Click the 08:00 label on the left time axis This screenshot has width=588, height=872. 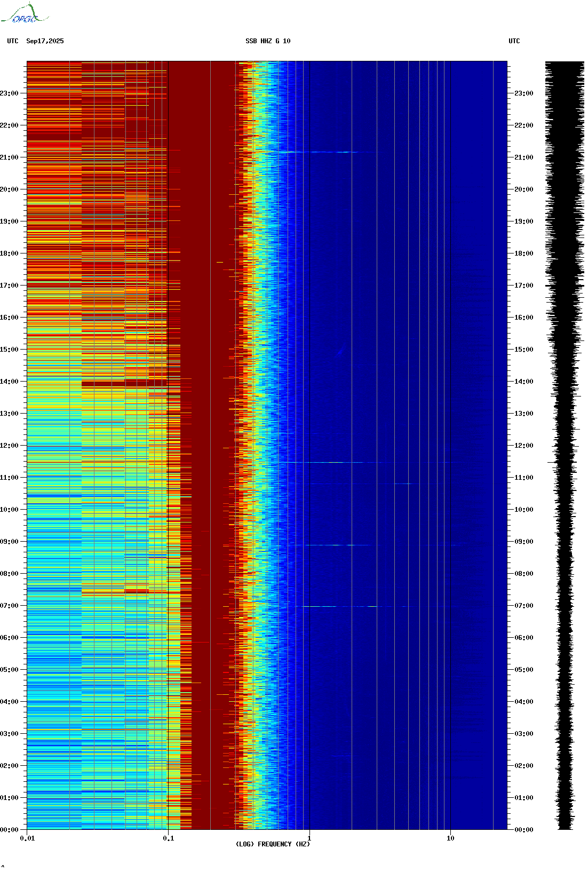click(x=9, y=574)
